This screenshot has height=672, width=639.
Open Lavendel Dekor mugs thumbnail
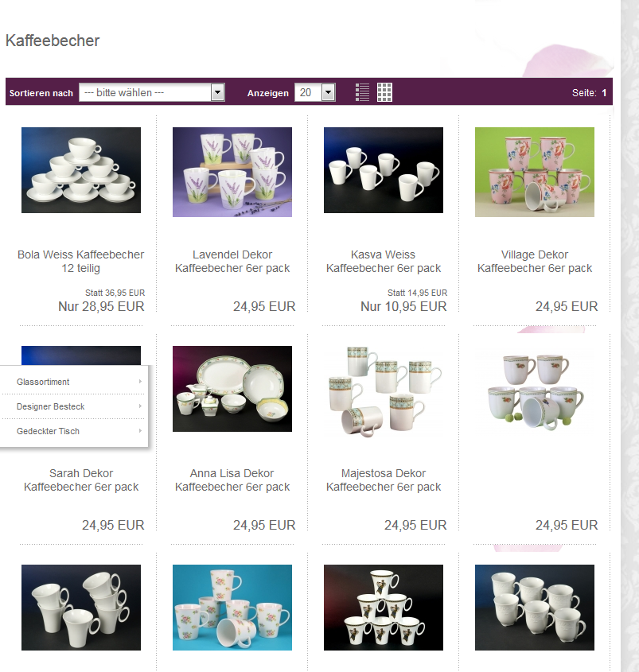tap(232, 172)
